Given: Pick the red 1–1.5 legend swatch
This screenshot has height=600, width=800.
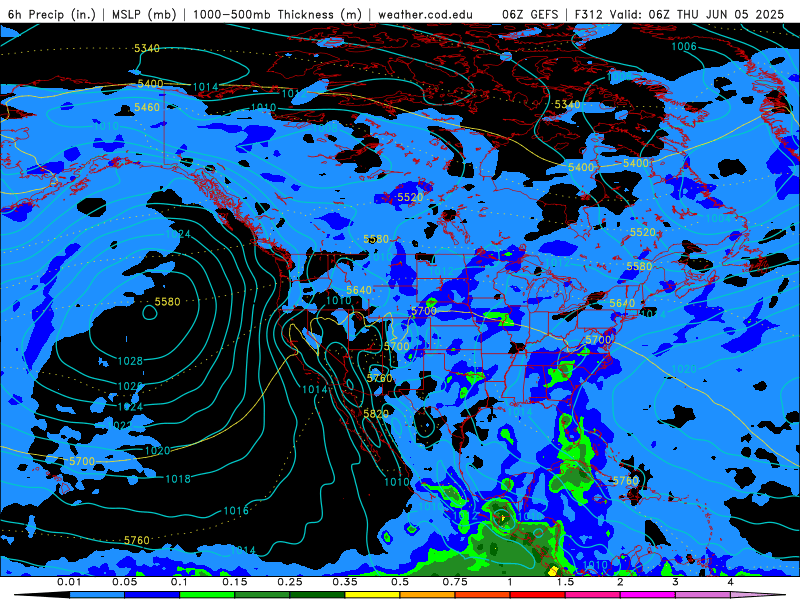Looking at the screenshot, I should coord(538,595).
